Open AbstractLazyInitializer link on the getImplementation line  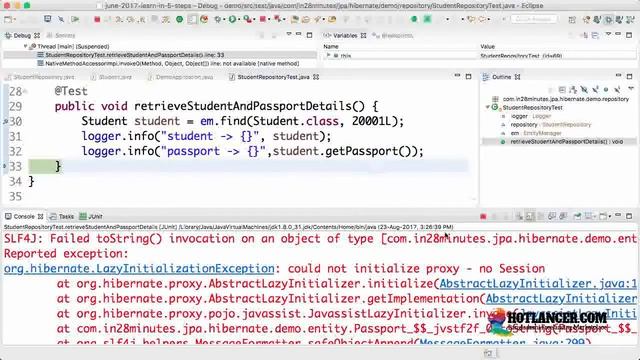pyautogui.click(x=561, y=299)
